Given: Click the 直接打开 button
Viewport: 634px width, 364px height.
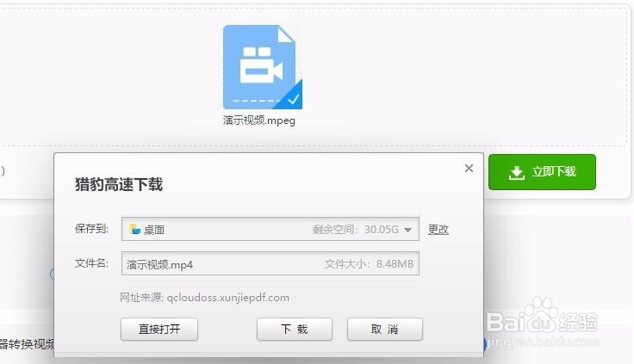Looking at the screenshot, I should click(159, 329).
